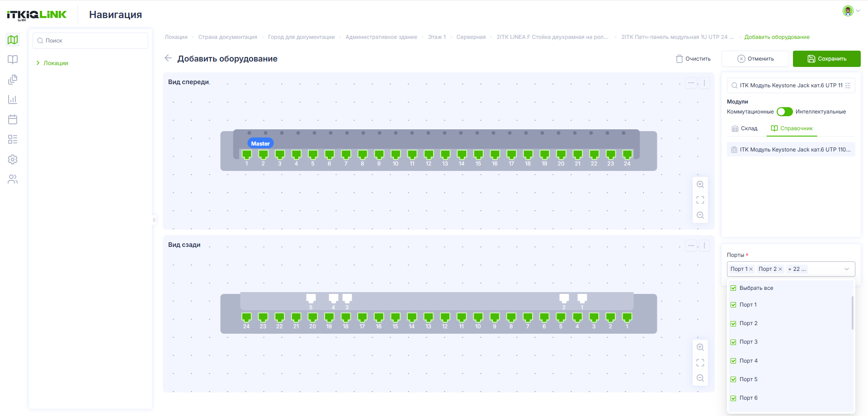Open the map navigation sidebar icon
The width and height of the screenshot is (868, 416).
click(x=13, y=40)
